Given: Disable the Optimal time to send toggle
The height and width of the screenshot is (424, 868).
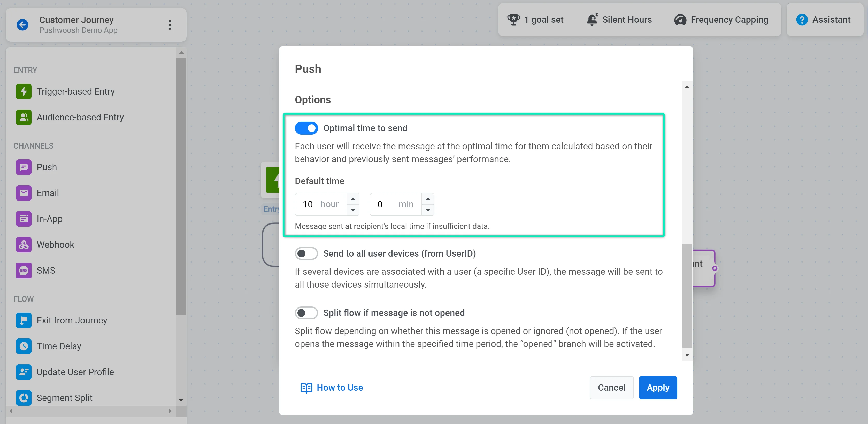Looking at the screenshot, I should pyautogui.click(x=306, y=128).
